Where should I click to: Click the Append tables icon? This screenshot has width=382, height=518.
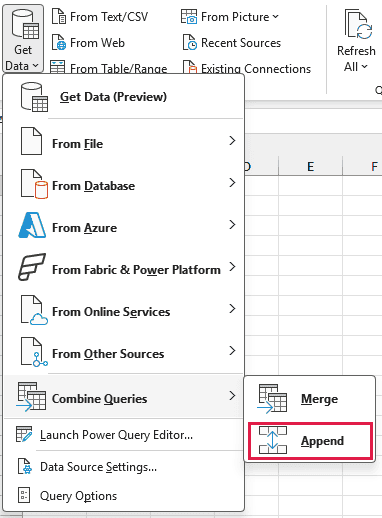coord(273,440)
